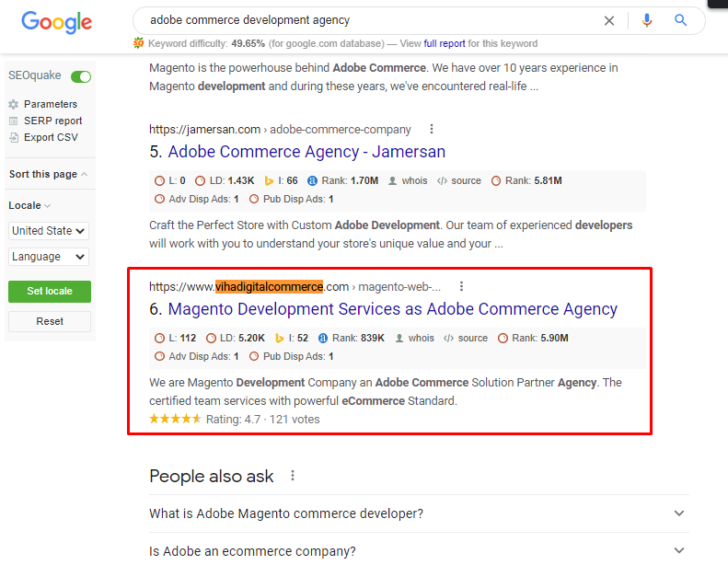Click the blue magnifier search icon
Screen dimensions: 728x565
680,20
